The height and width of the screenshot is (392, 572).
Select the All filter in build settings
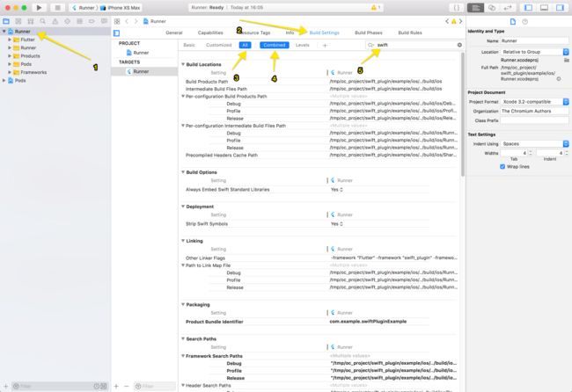pyautogui.click(x=245, y=45)
